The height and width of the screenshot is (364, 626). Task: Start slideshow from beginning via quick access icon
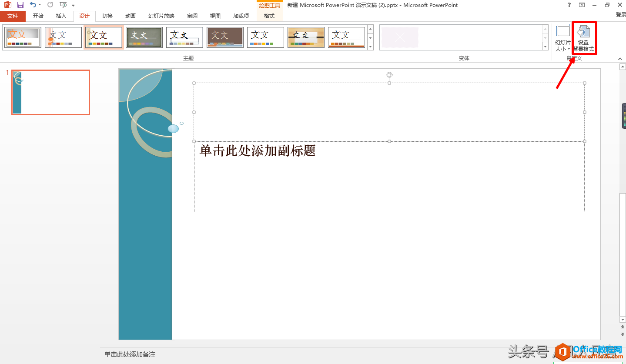[64, 5]
